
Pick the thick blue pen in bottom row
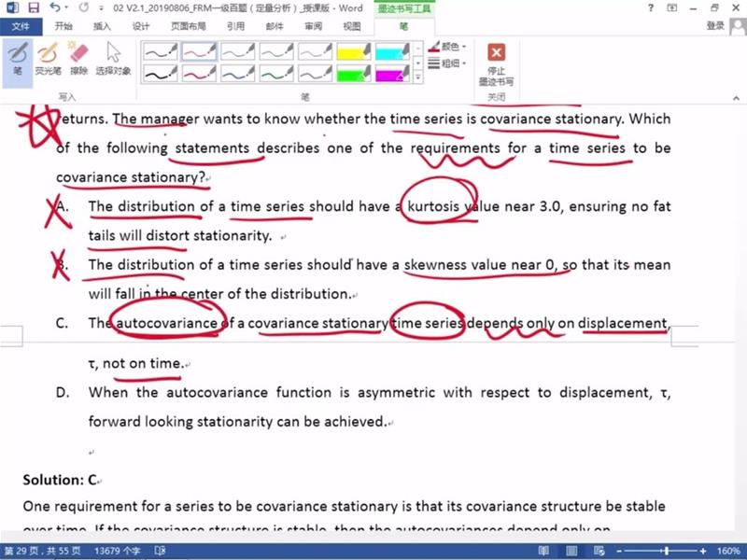coord(238,74)
